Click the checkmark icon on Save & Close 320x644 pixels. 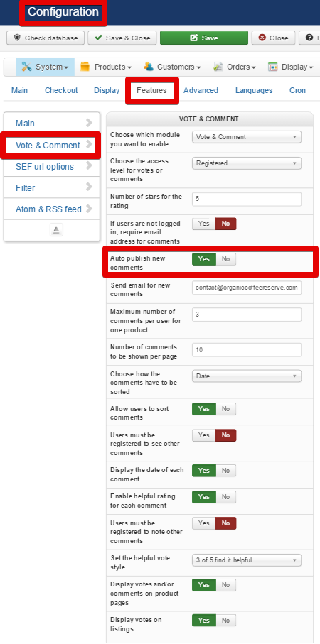tap(99, 38)
